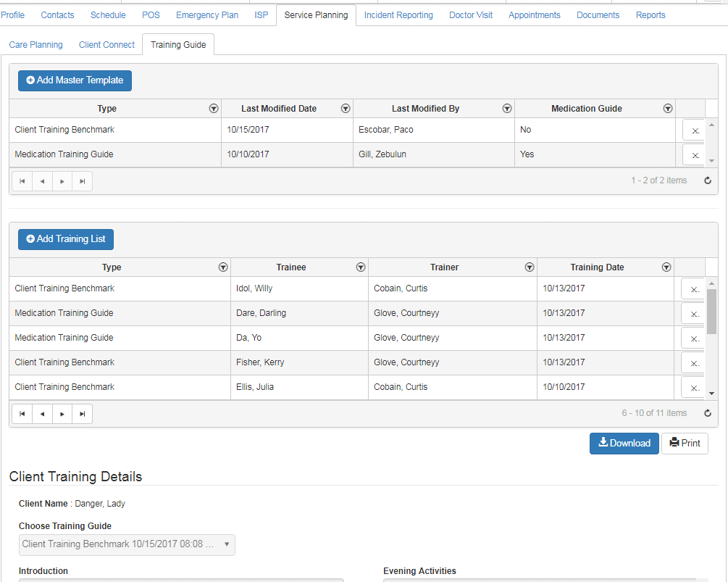Open the Last Modified By filter menu
The width and height of the screenshot is (728, 582).
tap(506, 108)
